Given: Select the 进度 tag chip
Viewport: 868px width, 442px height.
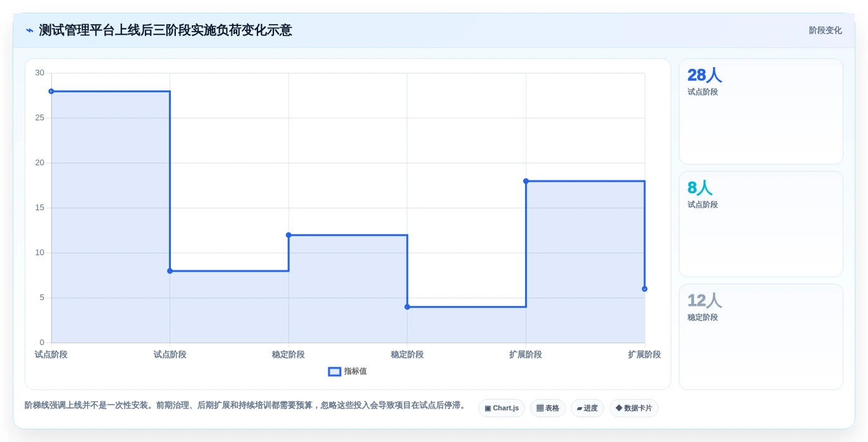Looking at the screenshot, I should click(587, 408).
